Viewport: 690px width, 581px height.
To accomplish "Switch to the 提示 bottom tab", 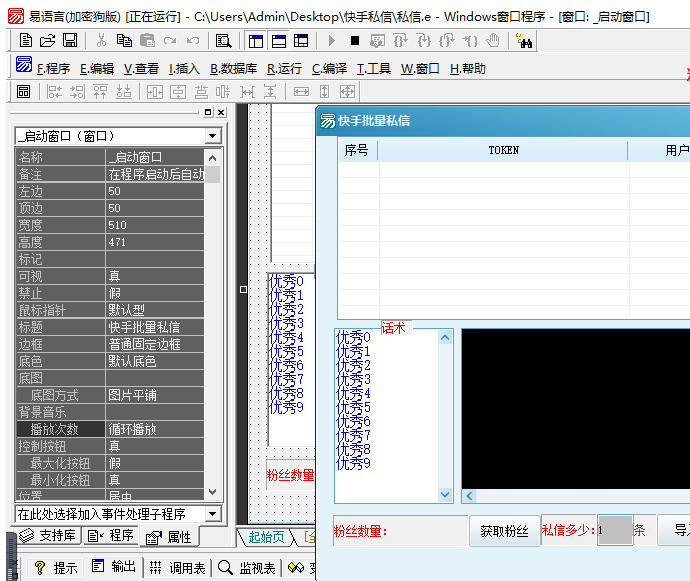I will coord(56,568).
